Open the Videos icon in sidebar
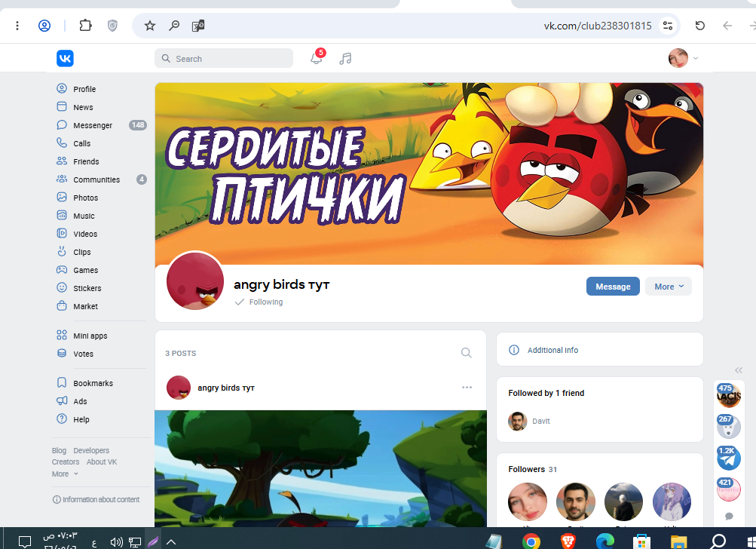The height and width of the screenshot is (549, 756). (62, 234)
